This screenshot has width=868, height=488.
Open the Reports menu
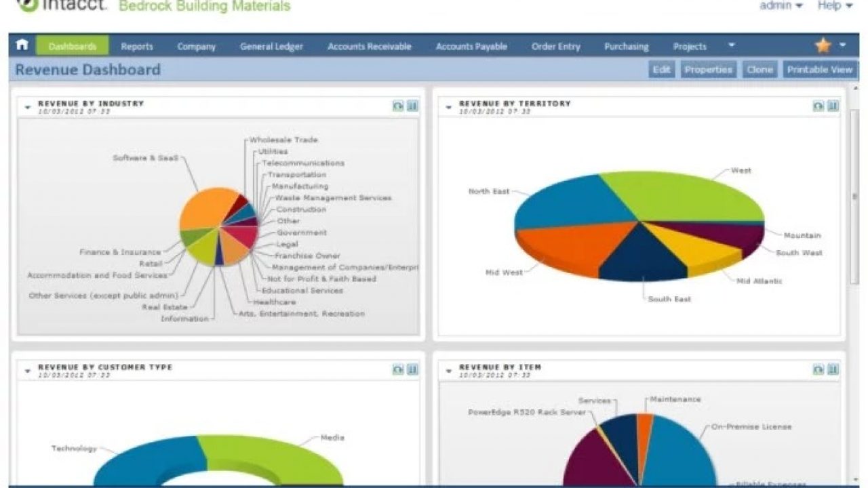137,47
